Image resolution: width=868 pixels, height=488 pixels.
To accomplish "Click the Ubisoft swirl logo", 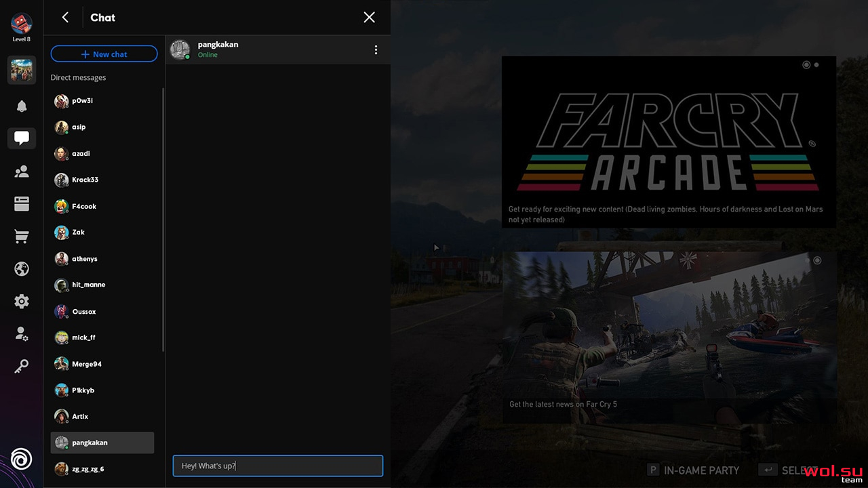I will (22, 460).
